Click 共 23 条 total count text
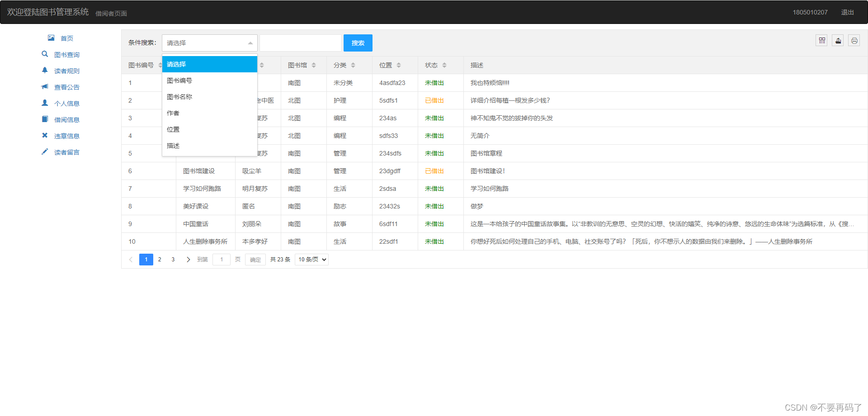Image resolution: width=868 pixels, height=416 pixels. point(280,260)
